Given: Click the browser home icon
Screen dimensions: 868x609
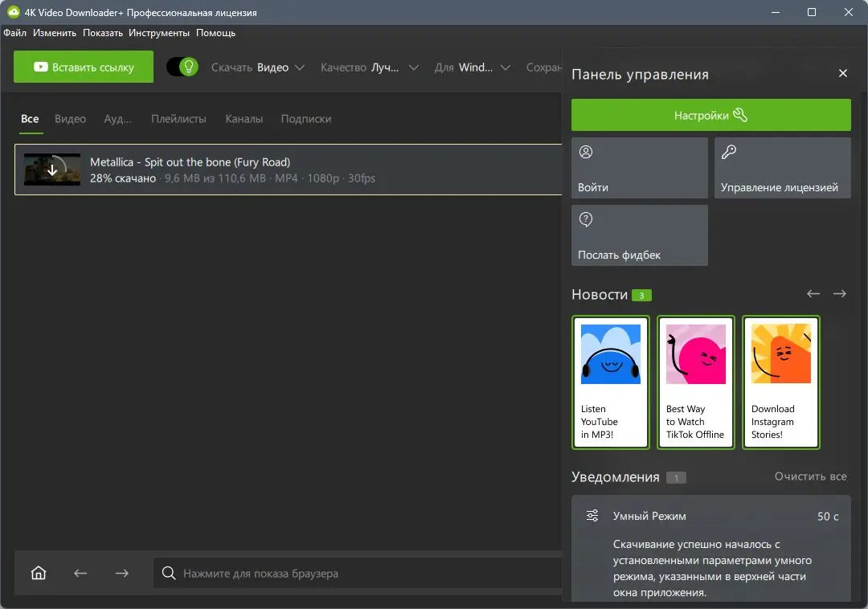Looking at the screenshot, I should [39, 573].
